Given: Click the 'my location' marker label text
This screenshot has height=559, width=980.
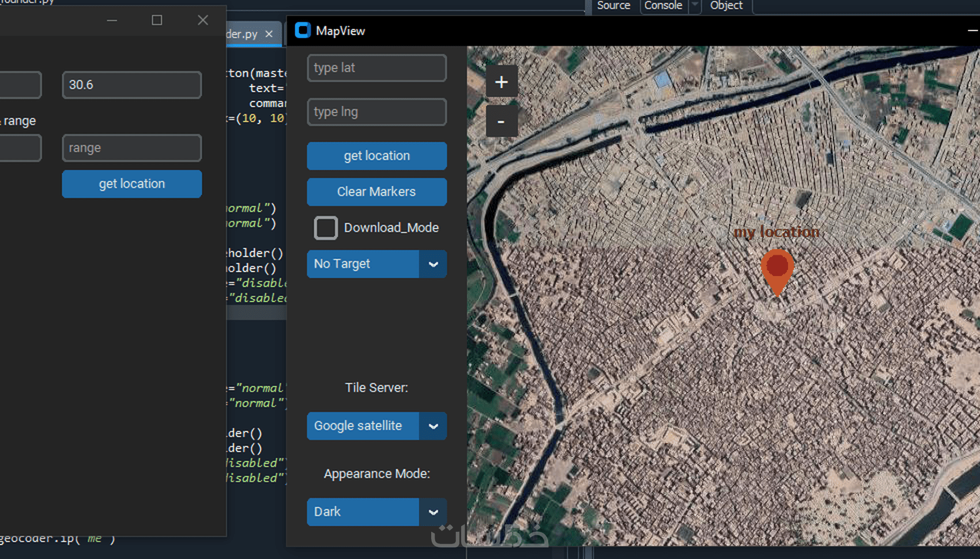Looking at the screenshot, I should [777, 232].
